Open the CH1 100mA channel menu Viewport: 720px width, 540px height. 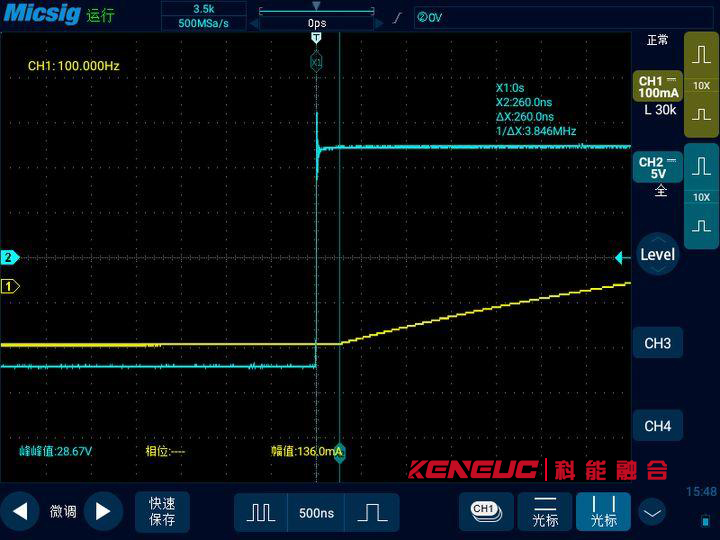[657, 87]
